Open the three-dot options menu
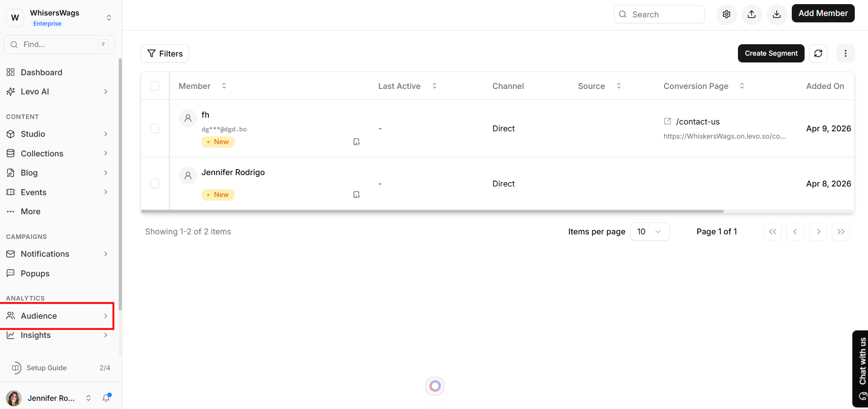The width and height of the screenshot is (868, 409). tap(845, 53)
